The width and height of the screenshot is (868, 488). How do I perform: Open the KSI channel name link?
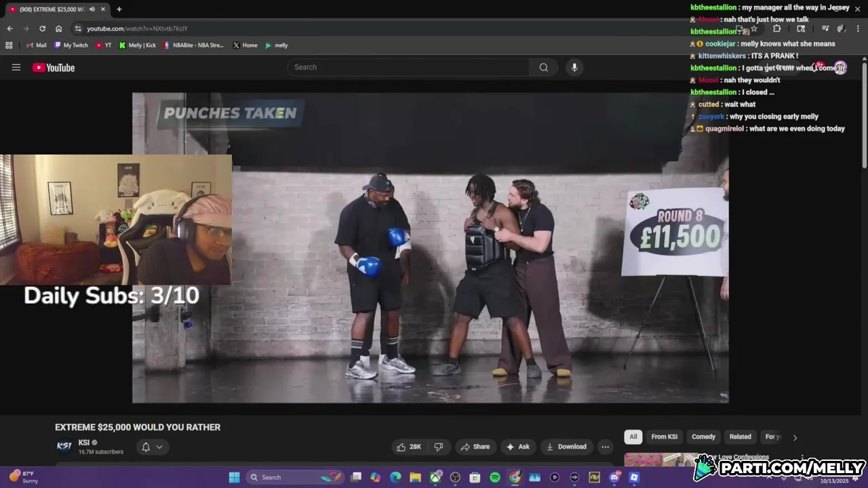point(84,443)
